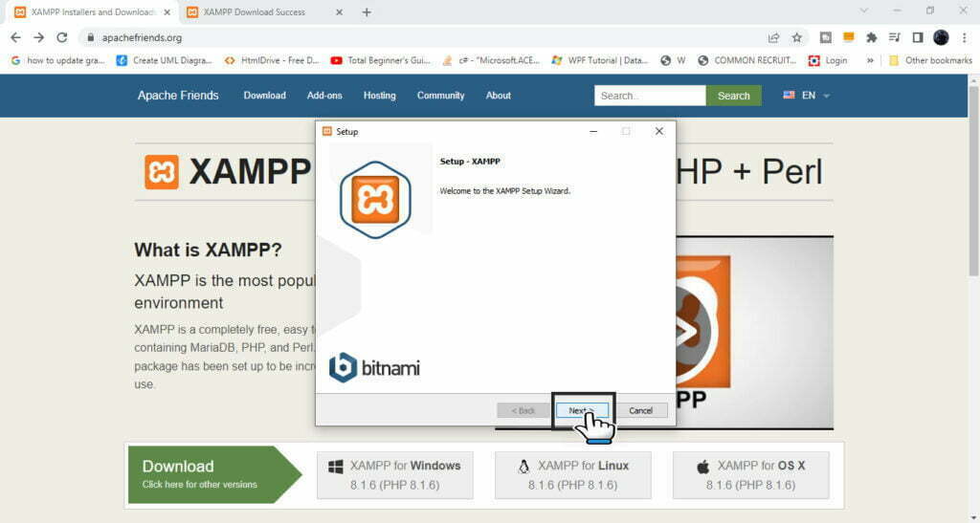Open a new browser tab
This screenshot has width=980, height=523.
pyautogui.click(x=367, y=12)
